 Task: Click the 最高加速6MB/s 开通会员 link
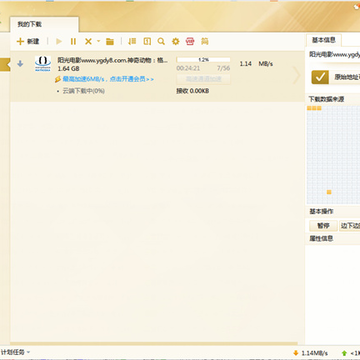click(108, 79)
